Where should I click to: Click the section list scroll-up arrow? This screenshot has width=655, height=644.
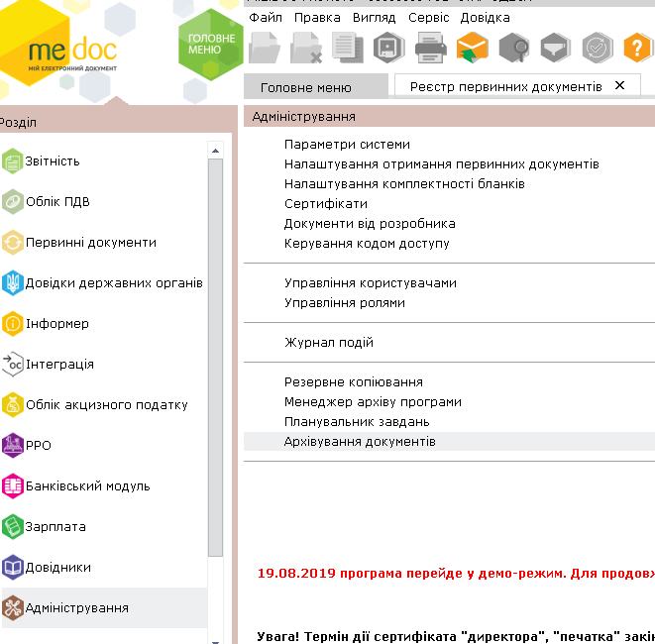tap(216, 151)
